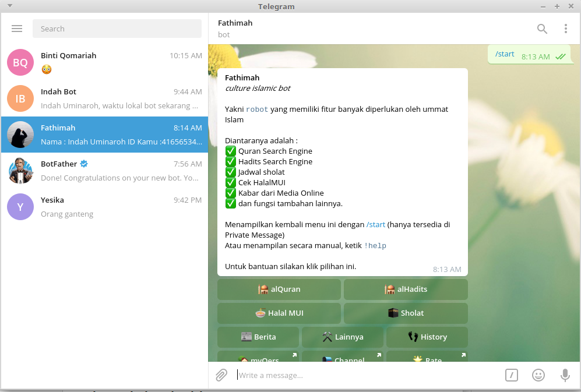Viewport: 581px width, 392px height.
Task: Click the 'Orang ganteng' message preview
Action: click(x=67, y=214)
